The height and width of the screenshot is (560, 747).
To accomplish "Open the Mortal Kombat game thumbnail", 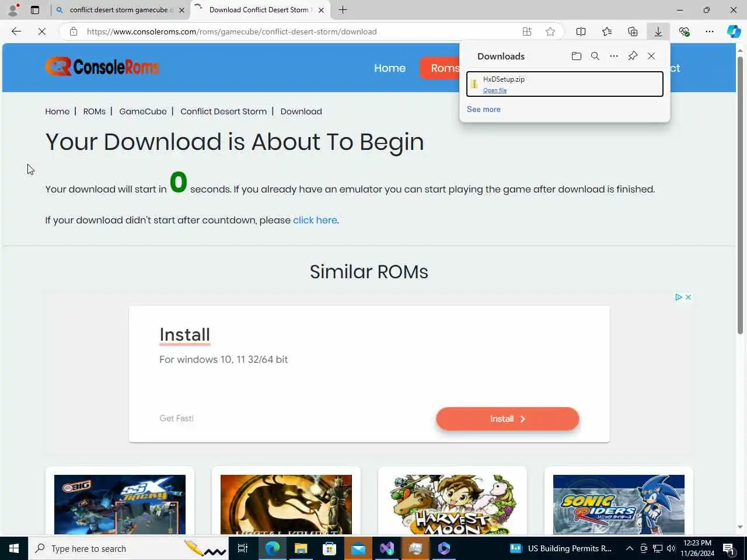I will coord(286,505).
